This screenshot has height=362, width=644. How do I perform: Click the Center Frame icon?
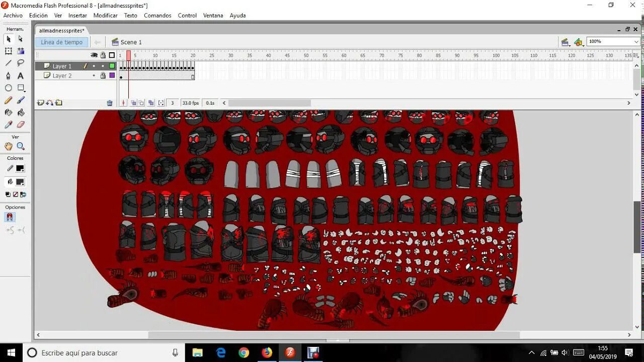[124, 103]
